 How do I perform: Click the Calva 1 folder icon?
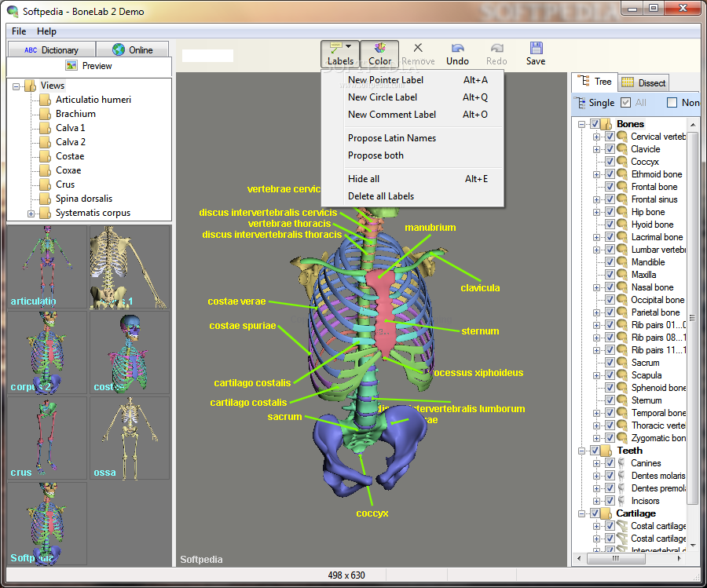[x=45, y=128]
